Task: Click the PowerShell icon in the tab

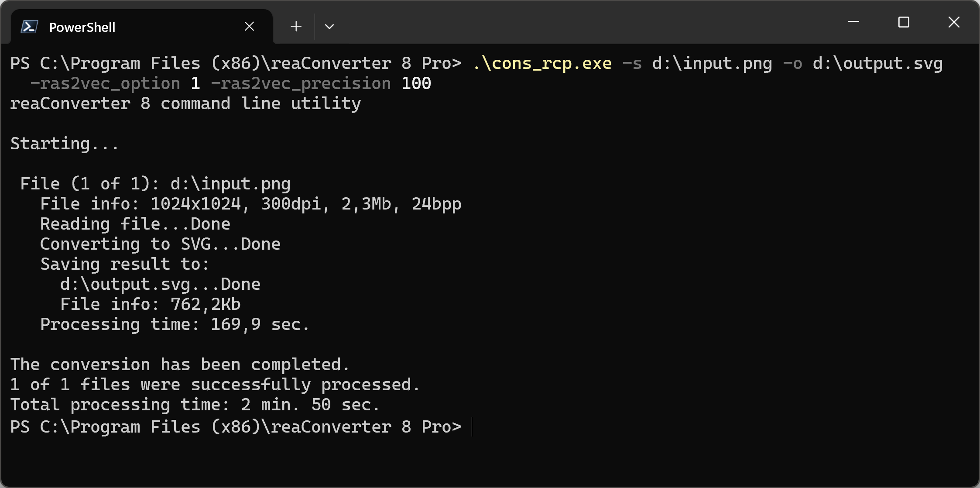Action: click(29, 27)
